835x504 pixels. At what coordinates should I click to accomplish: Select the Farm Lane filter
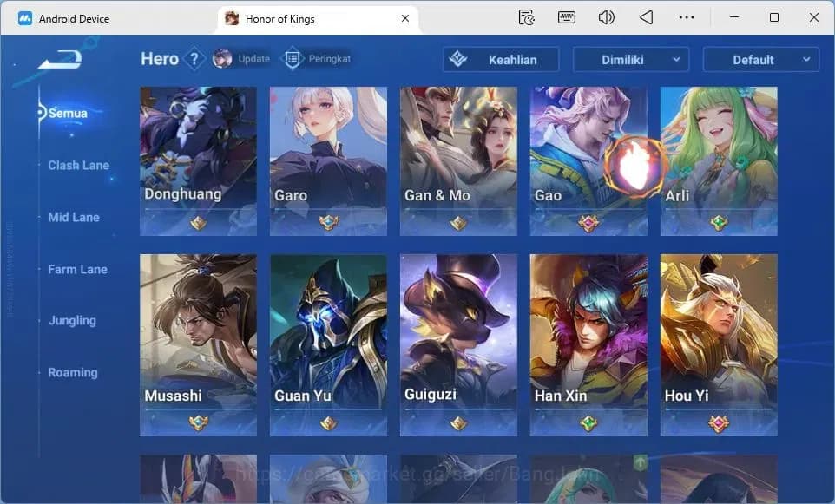(77, 269)
